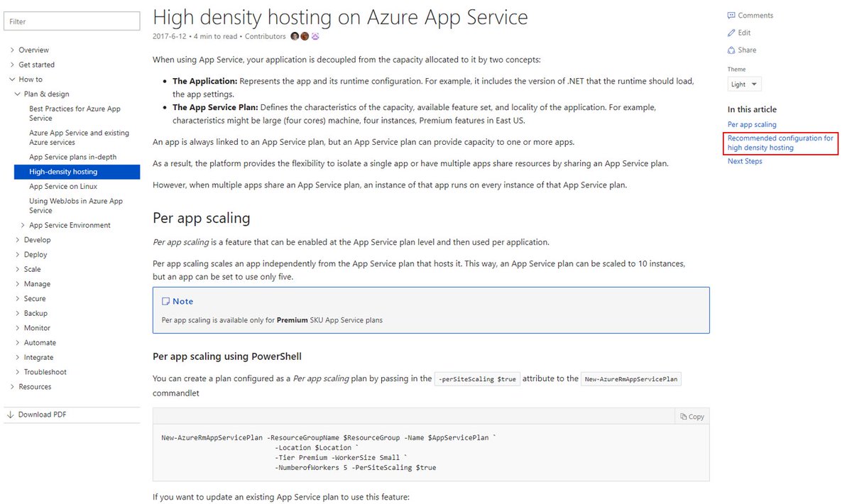Image resolution: width=852 pixels, height=504 pixels.
Task: Click the In this article heading
Action: click(x=752, y=109)
